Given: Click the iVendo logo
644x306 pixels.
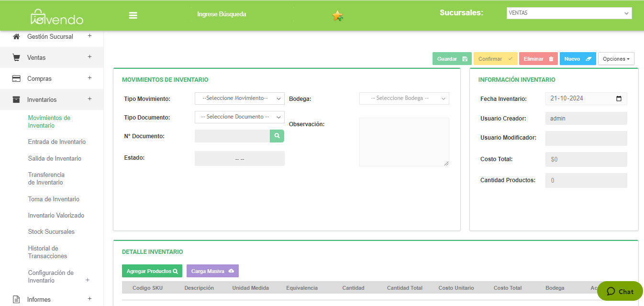Looking at the screenshot, I should tap(57, 18).
